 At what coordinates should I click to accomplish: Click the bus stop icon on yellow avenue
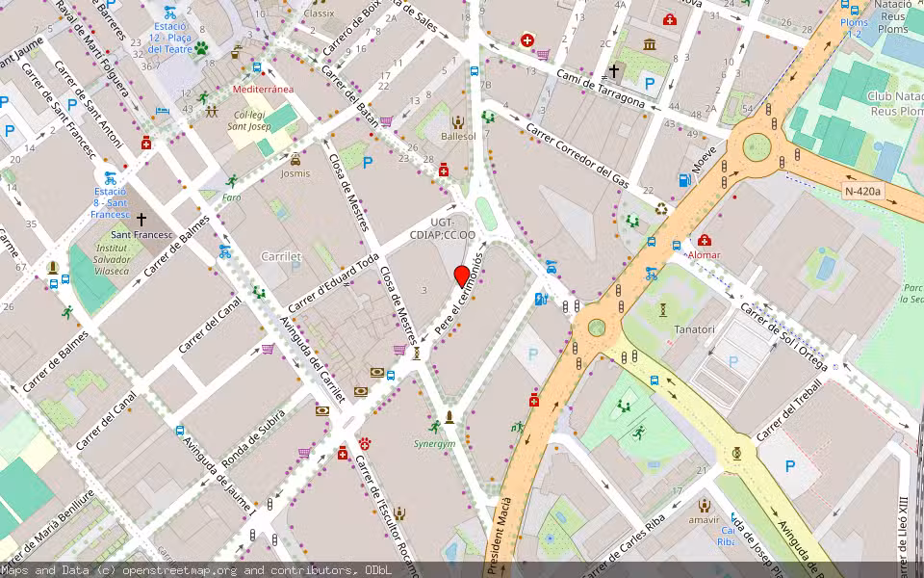[654, 381]
